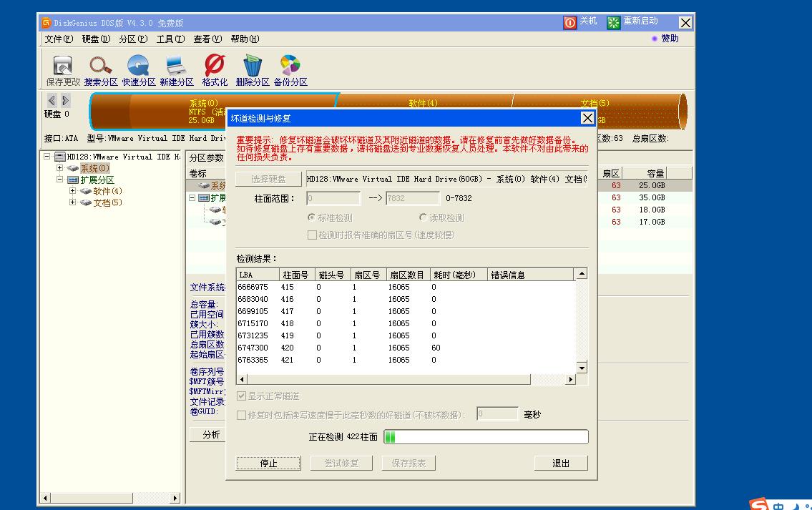The width and height of the screenshot is (812, 510).
Task: Toggle 修复时包括读写速度慢 checkbox
Action: 241,416
